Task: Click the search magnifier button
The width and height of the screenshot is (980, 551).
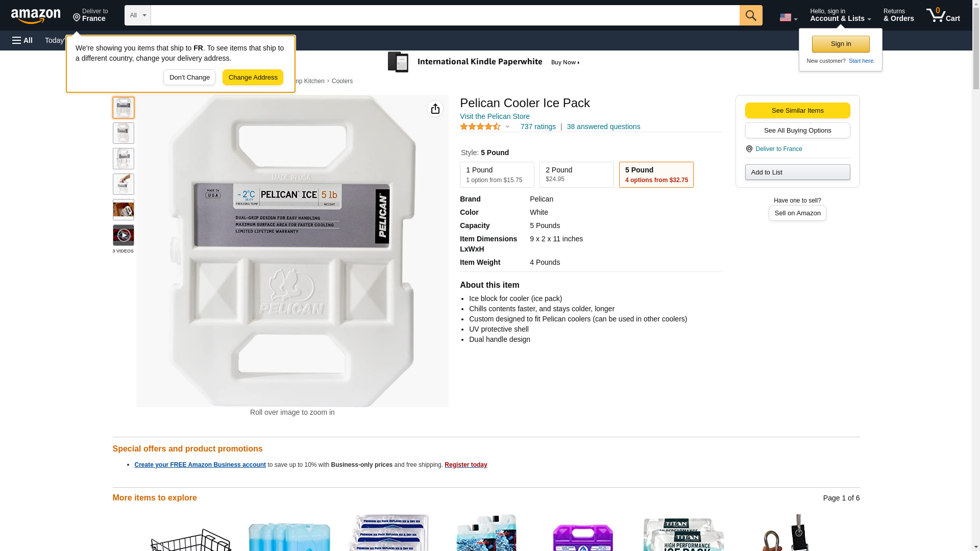Action: 750,15
